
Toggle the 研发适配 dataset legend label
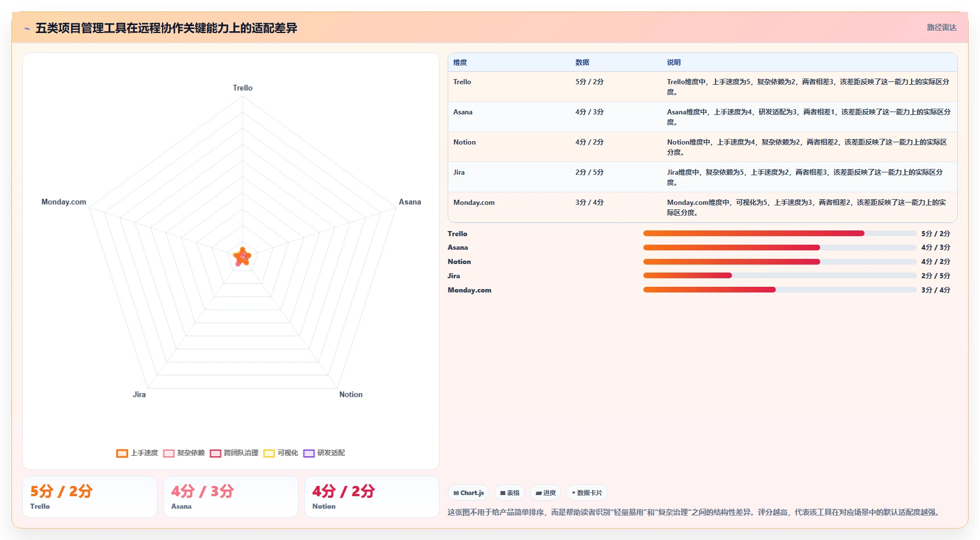tap(331, 453)
